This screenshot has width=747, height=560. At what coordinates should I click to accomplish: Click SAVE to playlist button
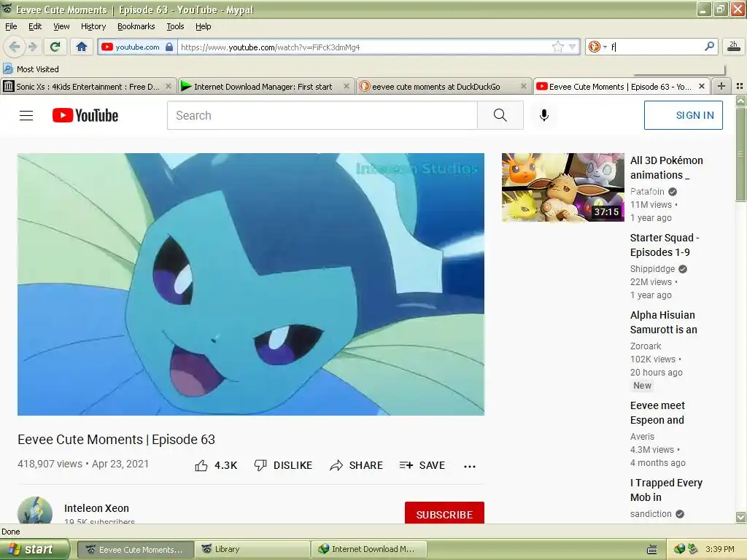point(422,465)
